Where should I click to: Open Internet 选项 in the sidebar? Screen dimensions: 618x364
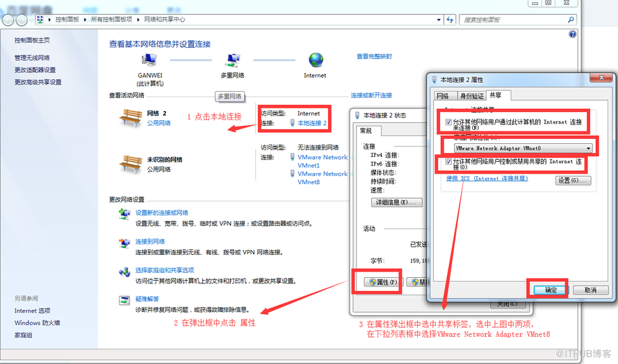pos(32,311)
